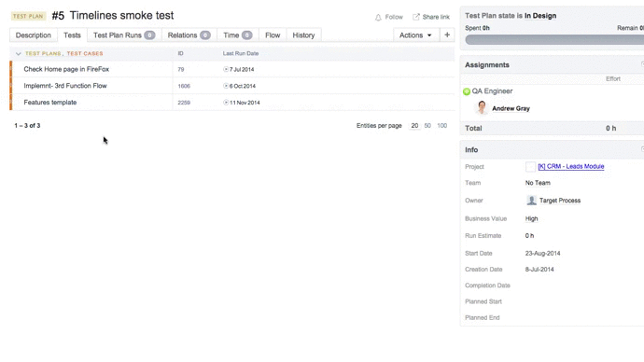Click run icon next to 11 Nov 2014
Viewport: 644px width, 362px height.
pyautogui.click(x=226, y=103)
